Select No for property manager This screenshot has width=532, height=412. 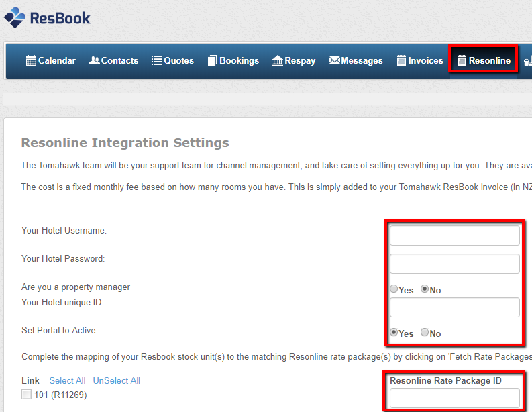(425, 289)
